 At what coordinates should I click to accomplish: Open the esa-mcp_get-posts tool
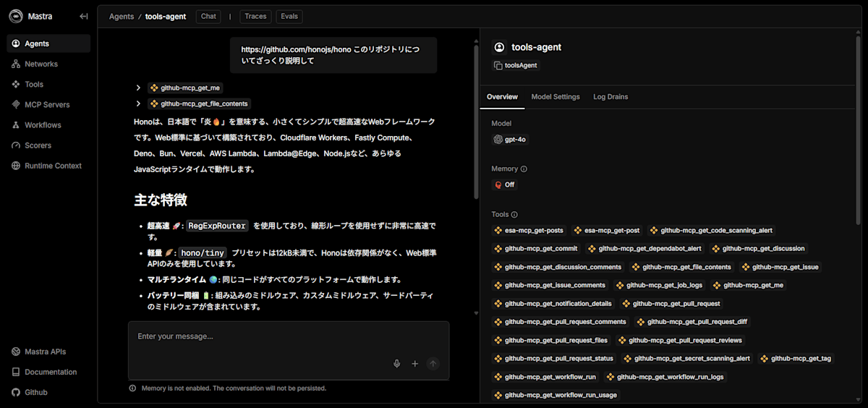tap(529, 230)
